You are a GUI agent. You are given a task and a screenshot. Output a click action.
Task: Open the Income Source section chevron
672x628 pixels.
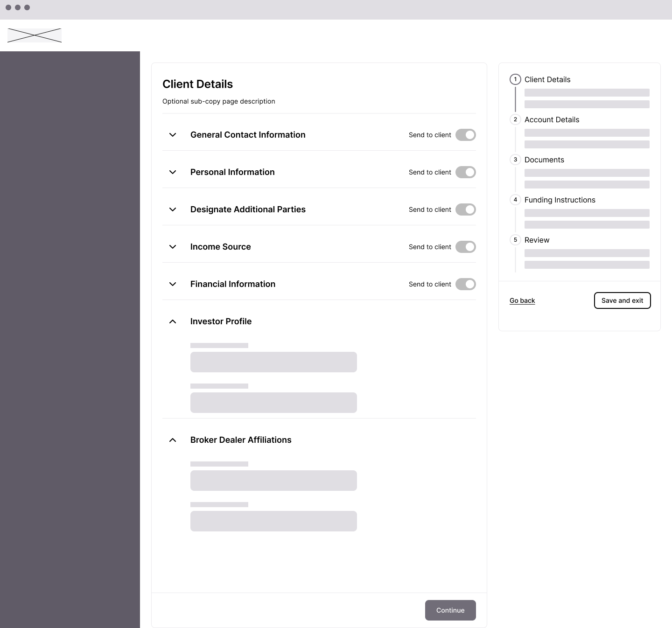pyautogui.click(x=173, y=247)
